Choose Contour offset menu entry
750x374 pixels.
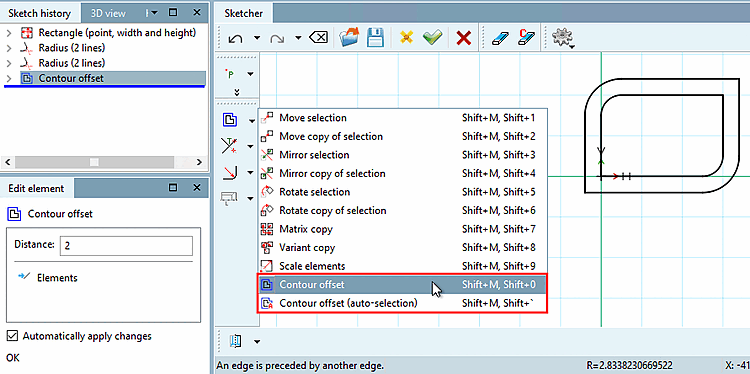click(402, 285)
